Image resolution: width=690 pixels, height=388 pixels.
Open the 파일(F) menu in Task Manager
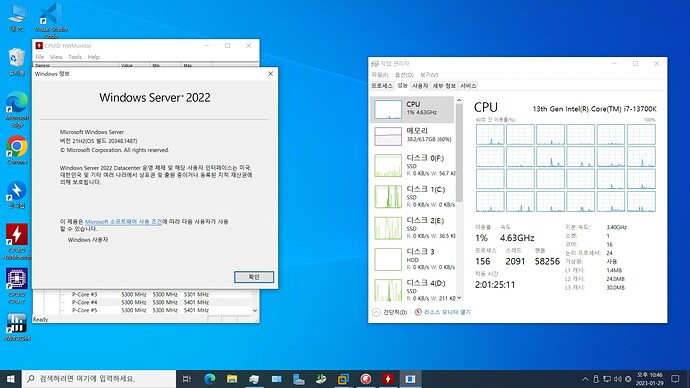tap(380, 75)
